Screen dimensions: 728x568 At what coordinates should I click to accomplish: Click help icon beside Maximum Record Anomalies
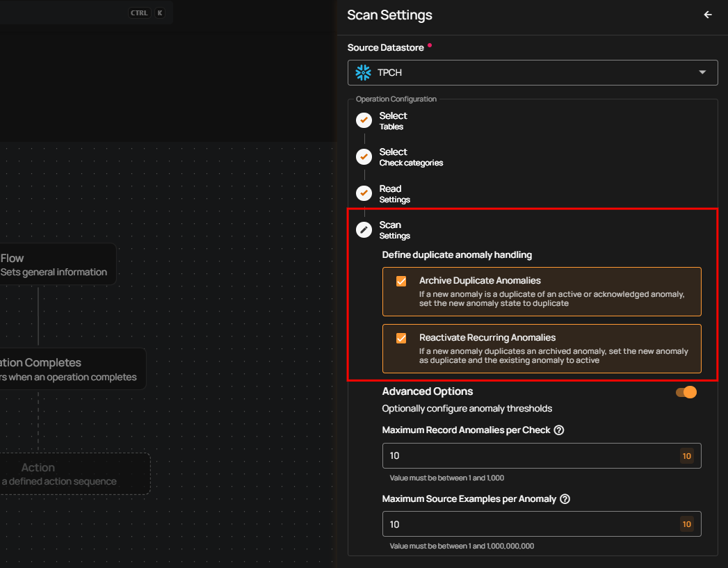click(559, 430)
